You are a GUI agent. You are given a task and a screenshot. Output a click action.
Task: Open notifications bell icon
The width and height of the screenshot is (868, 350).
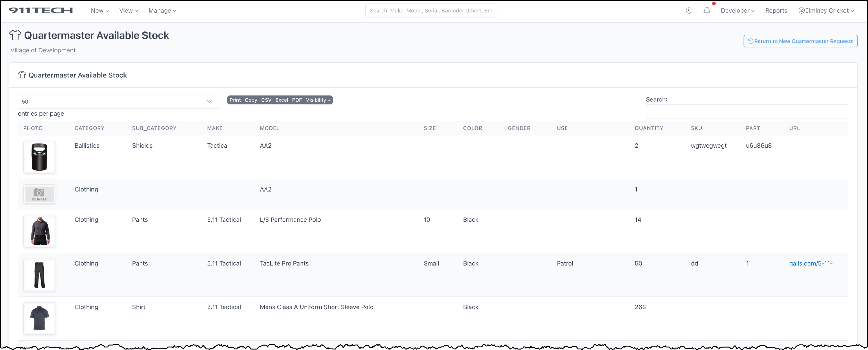707,10
